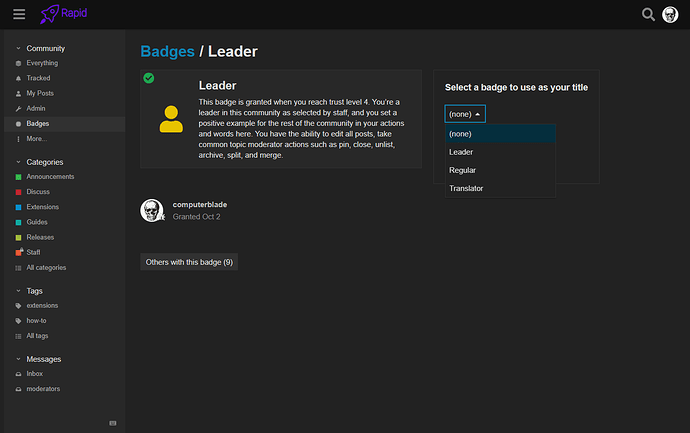Choose Translator as your title
The width and height of the screenshot is (690, 433).
click(x=500, y=188)
